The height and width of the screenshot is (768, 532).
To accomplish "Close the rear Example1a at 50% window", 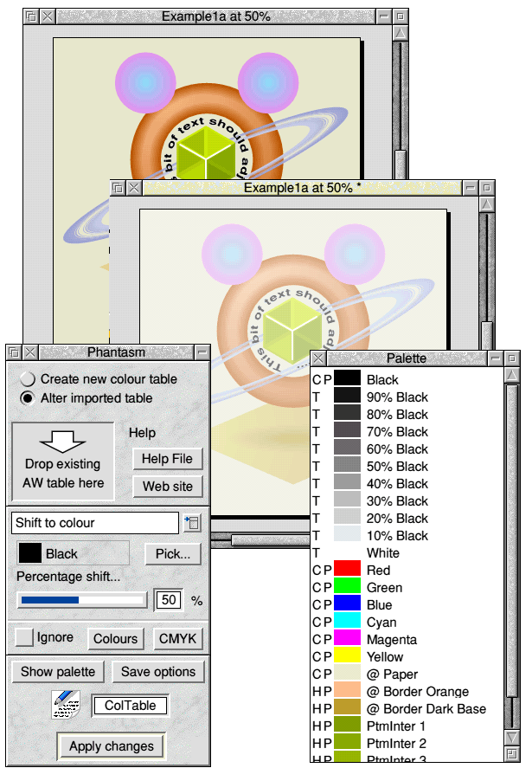I will [48, 16].
